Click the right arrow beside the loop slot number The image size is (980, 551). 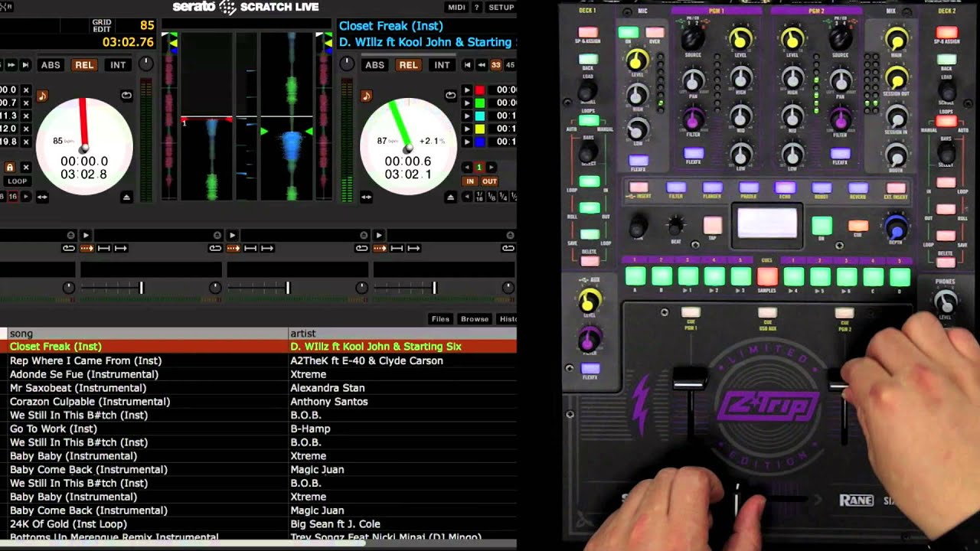[491, 167]
